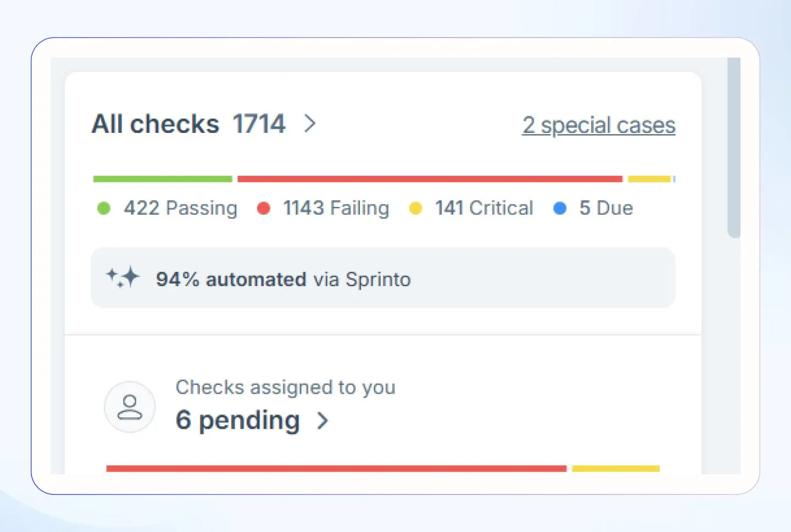Screen dimensions: 791x532
Task: Click the green Passing status dot
Action: [x=103, y=209]
